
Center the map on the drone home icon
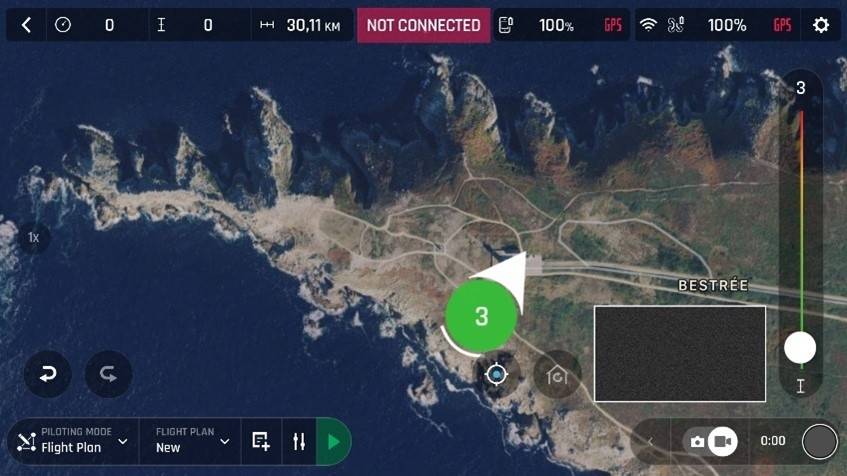(557, 374)
